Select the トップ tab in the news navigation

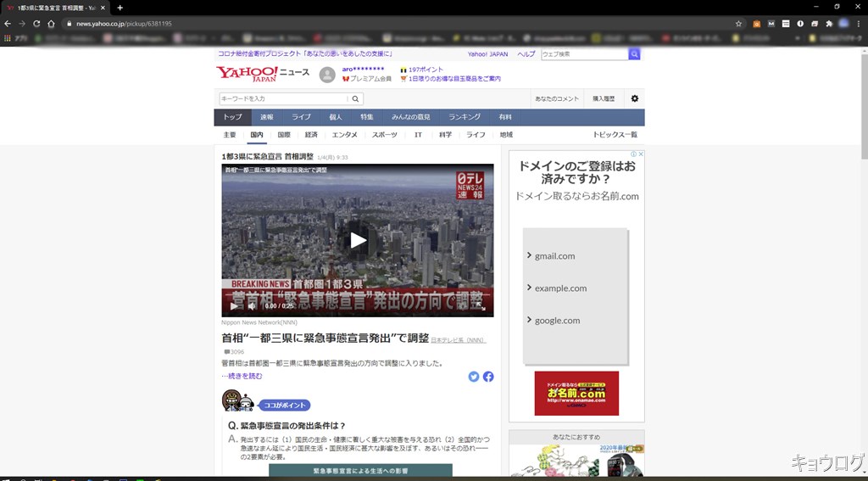(232, 117)
